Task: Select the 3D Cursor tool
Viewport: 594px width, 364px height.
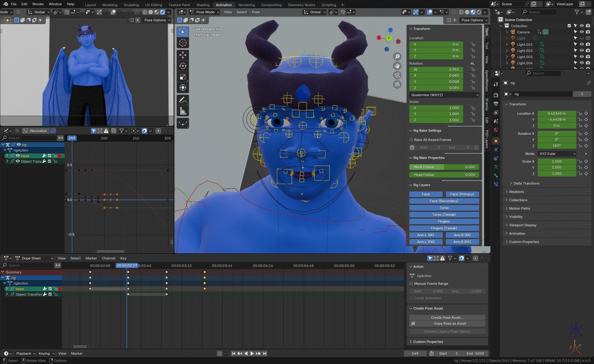Action: 183,43
